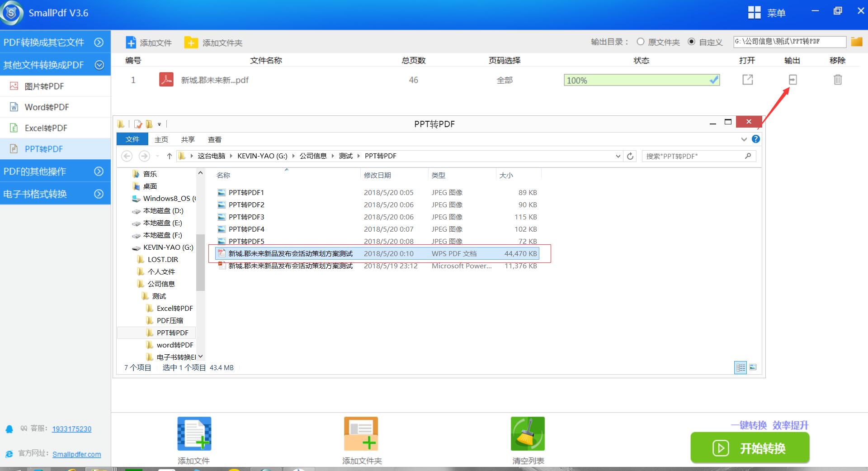Screen dimensions: 868x471
Task: Open the Smallpdfer.com website link
Action: pyautogui.click(x=76, y=454)
